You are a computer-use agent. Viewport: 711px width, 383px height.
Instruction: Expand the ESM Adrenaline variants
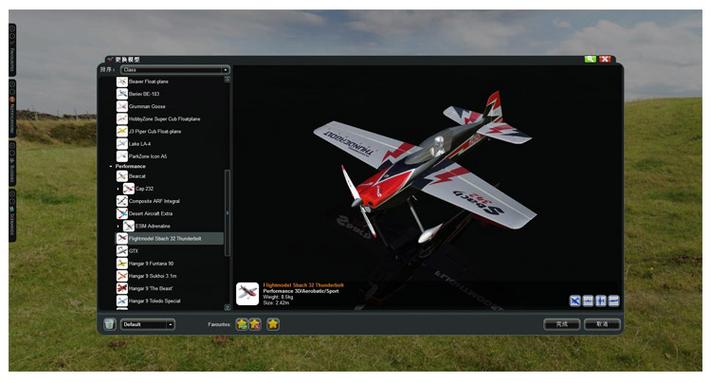(118, 226)
